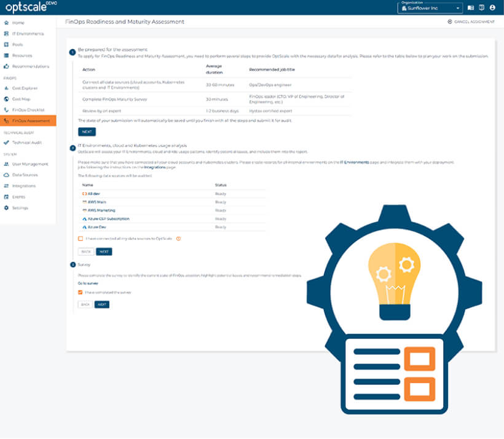Open Cost Explorer in the sidebar
Viewport: 504px width, 439px height.
click(x=25, y=88)
